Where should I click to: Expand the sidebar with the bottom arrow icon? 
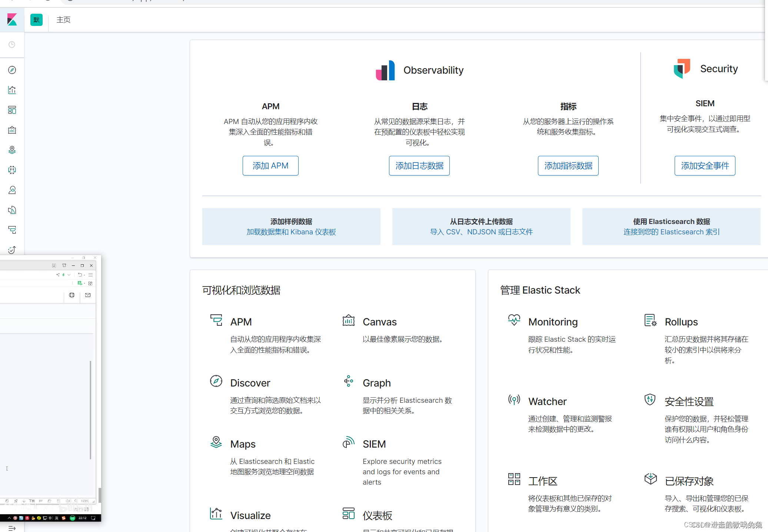[x=12, y=528]
